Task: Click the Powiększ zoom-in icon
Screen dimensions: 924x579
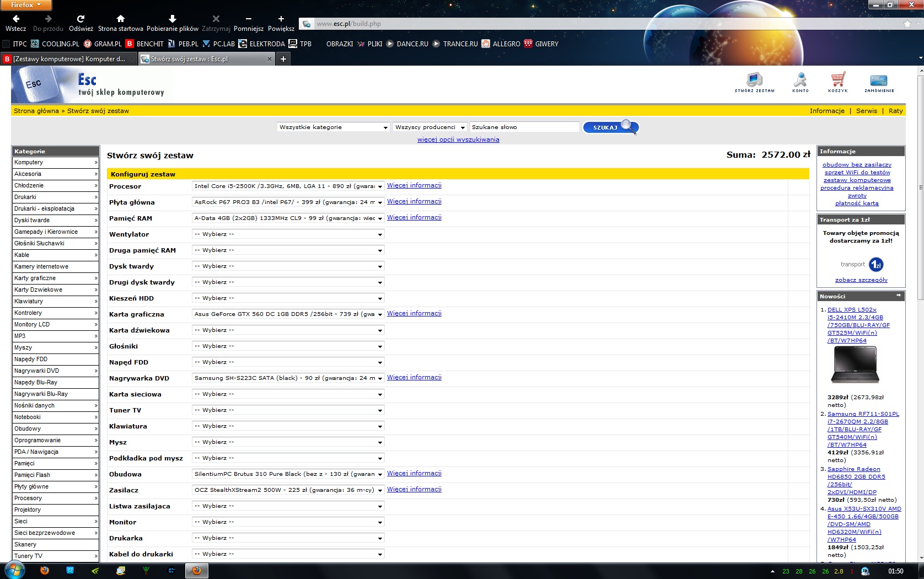Action: pos(281,19)
